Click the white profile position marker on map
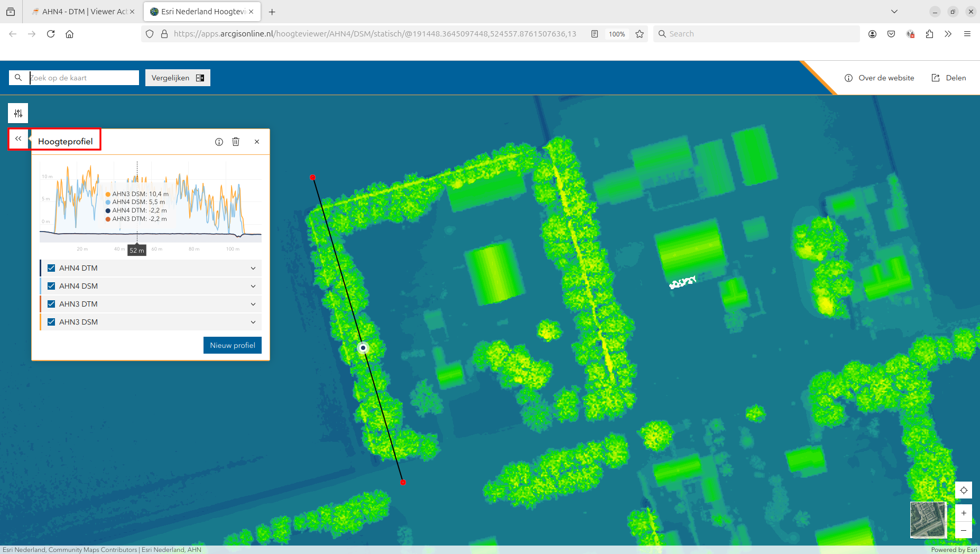 click(363, 348)
